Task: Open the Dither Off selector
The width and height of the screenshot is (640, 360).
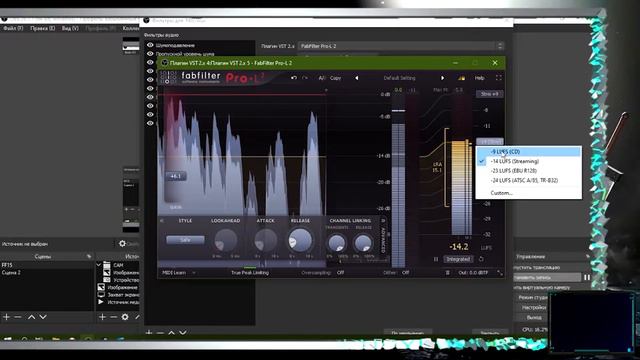Action: click(405, 273)
